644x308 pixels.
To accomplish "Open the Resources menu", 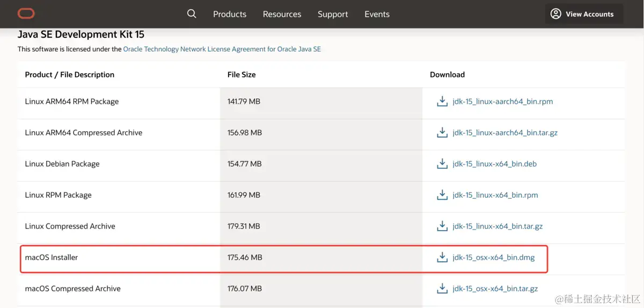I will click(x=282, y=14).
